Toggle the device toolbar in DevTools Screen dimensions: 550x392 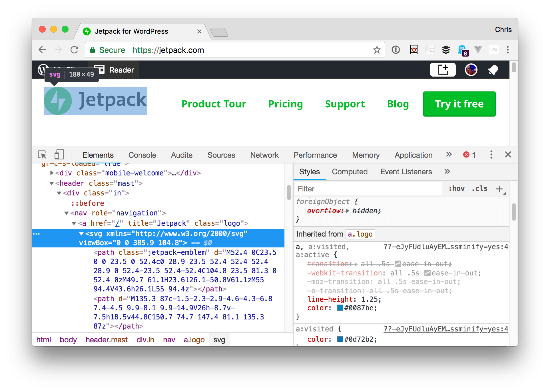pos(59,154)
